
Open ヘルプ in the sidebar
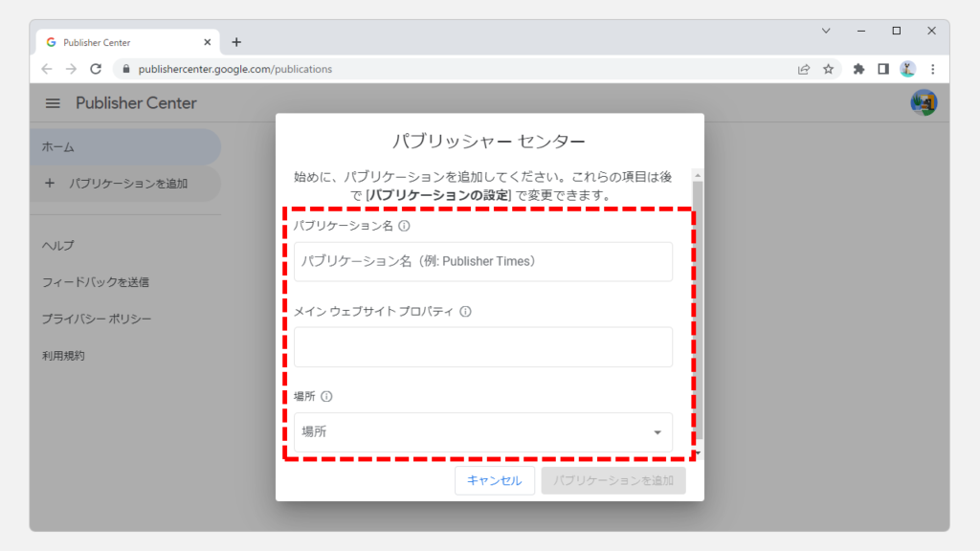(58, 246)
